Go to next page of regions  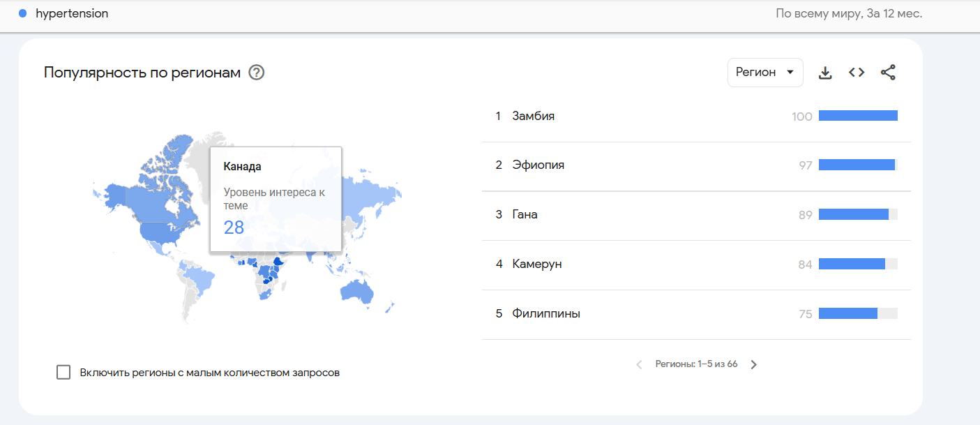click(753, 364)
